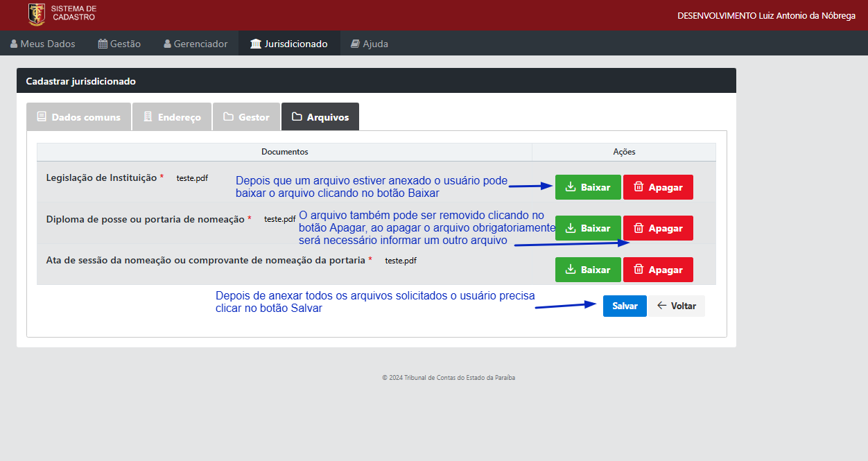Click teste.pdf next to Ata de sessão
This screenshot has height=461, width=868.
pyautogui.click(x=401, y=261)
